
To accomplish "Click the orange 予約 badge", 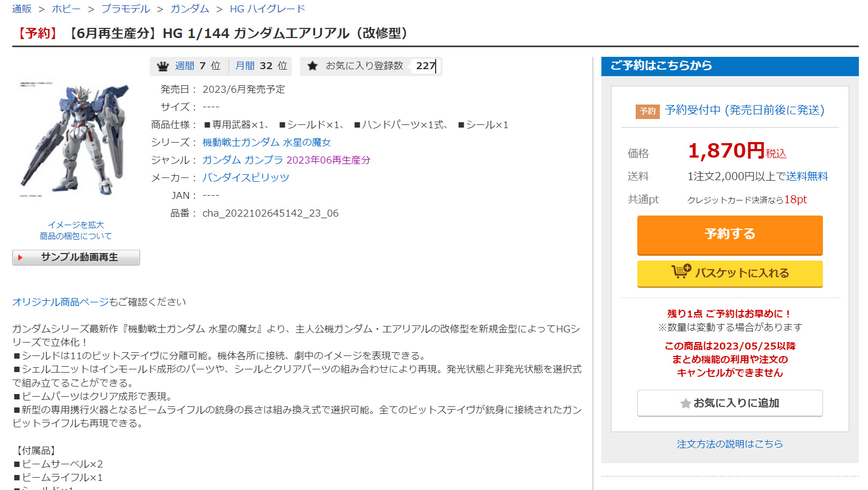I will point(648,111).
